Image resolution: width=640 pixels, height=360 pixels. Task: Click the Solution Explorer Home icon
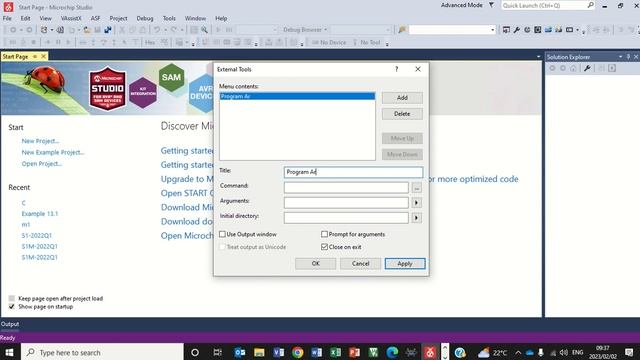pyautogui.click(x=573, y=68)
